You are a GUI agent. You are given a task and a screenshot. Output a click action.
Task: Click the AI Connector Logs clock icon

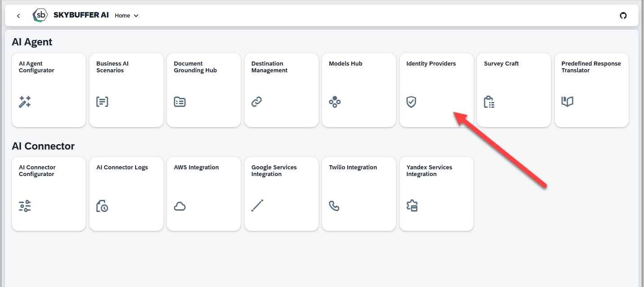click(x=102, y=206)
